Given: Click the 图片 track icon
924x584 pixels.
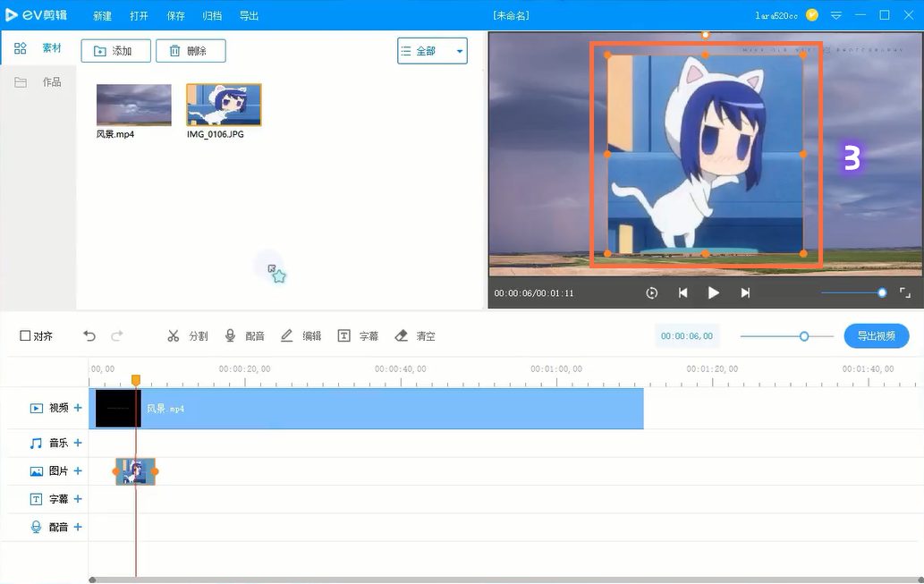Looking at the screenshot, I should [x=37, y=470].
